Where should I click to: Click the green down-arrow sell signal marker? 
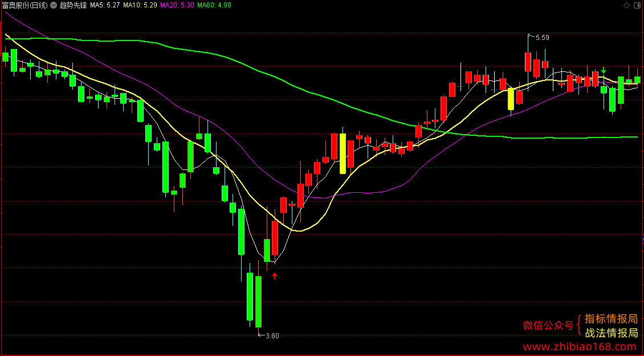(x=604, y=70)
